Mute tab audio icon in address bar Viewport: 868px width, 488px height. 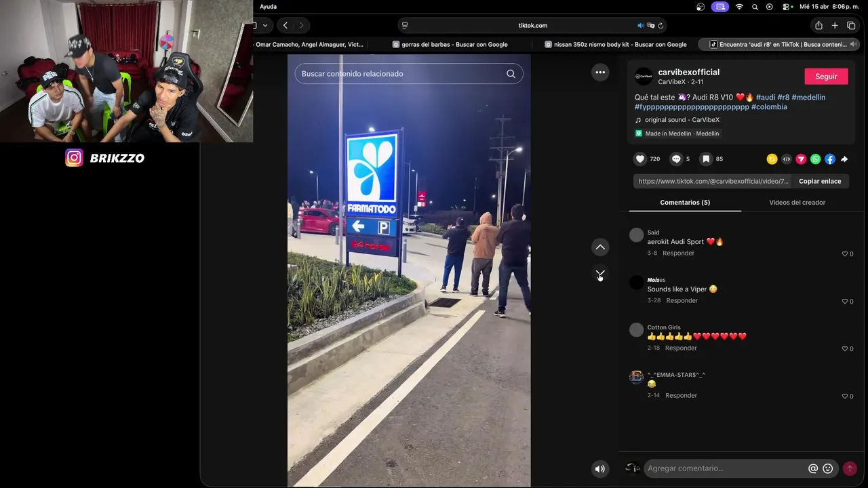click(x=641, y=25)
